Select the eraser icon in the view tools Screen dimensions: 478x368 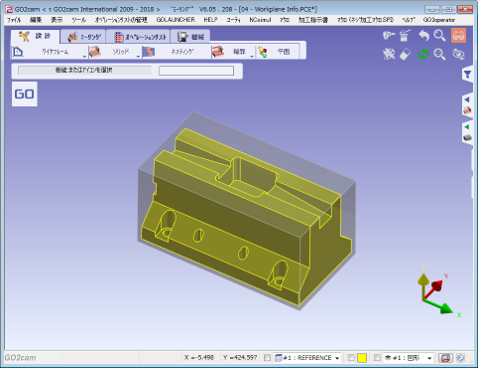405,54
